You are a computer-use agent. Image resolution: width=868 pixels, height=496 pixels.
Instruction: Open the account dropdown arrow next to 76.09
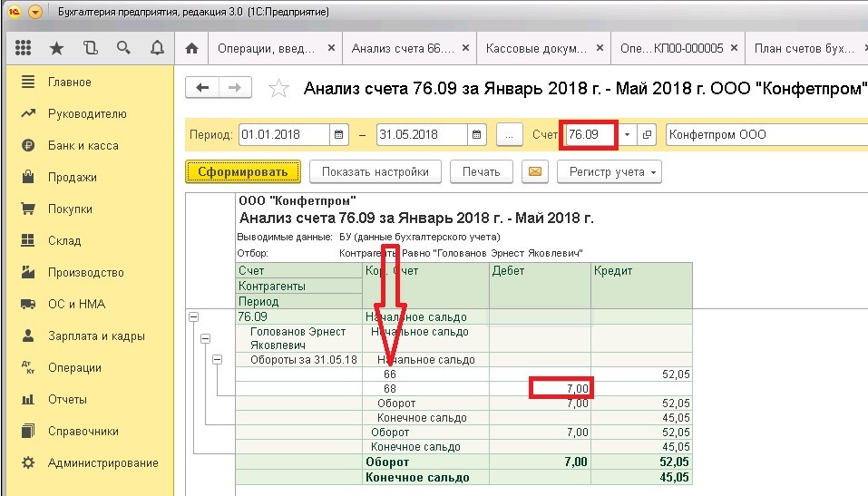tap(627, 134)
